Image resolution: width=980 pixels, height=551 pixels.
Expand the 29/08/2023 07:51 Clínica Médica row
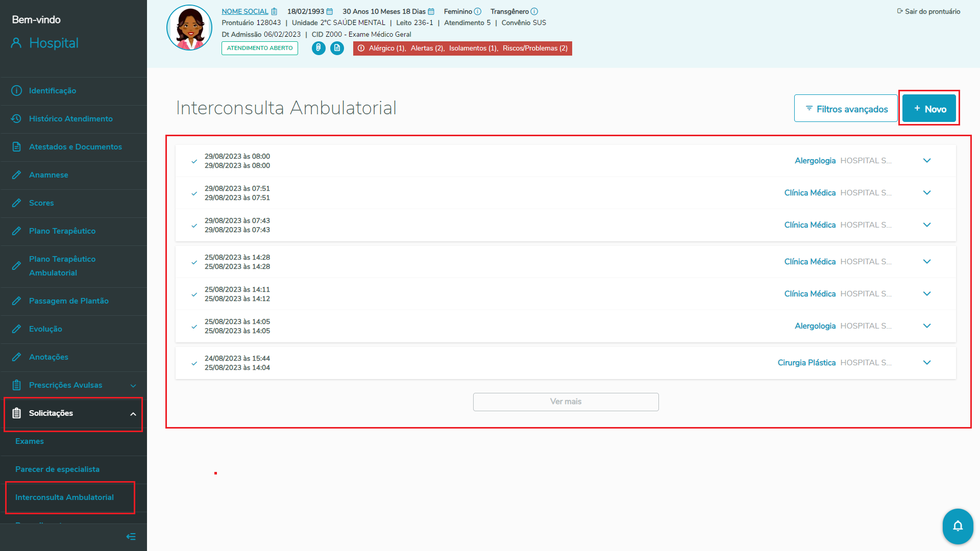click(x=927, y=193)
